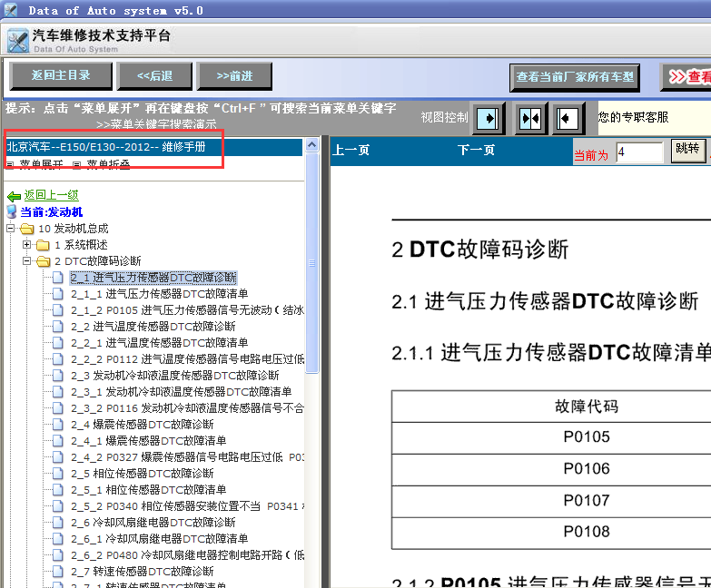Click the document icon beside 2_3 发动机冷却液温度传感器DTC故障诊断
The width and height of the screenshot is (711, 588).
57,375
